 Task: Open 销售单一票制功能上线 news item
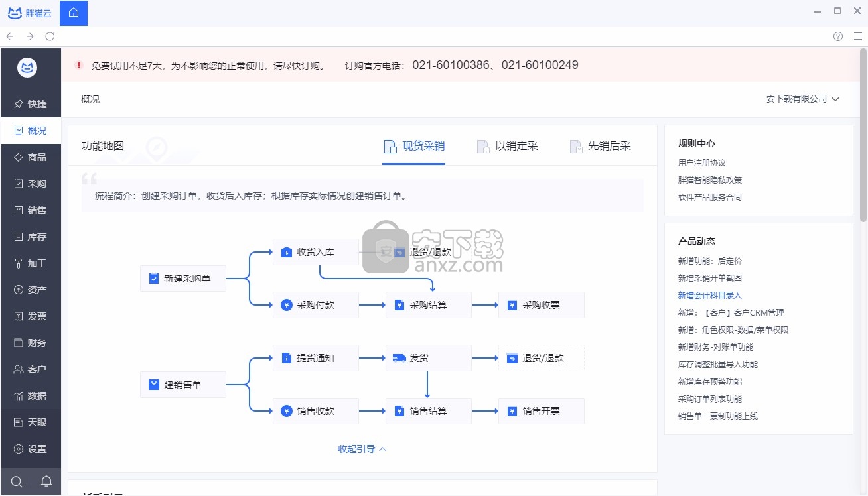click(x=717, y=416)
